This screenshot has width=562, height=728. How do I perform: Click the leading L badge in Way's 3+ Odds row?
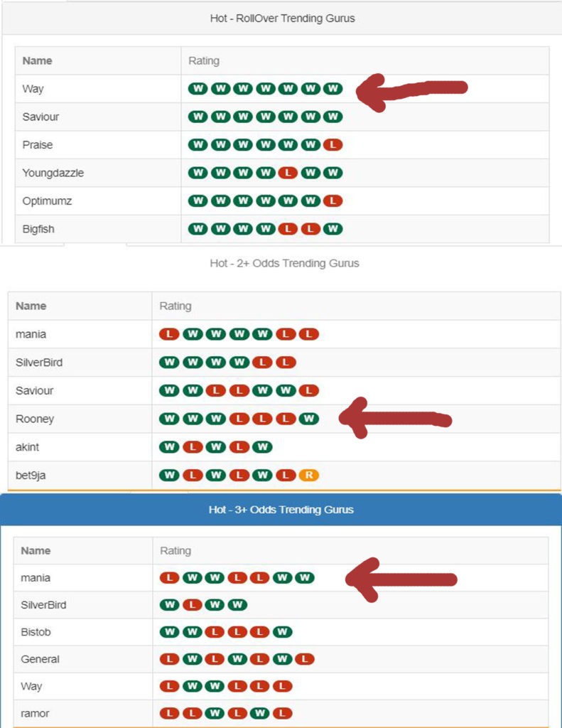pos(169,686)
